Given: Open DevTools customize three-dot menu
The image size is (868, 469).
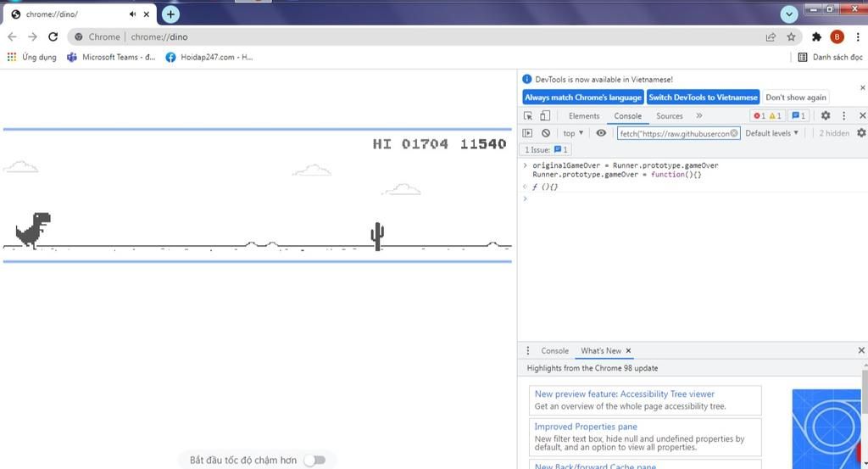Looking at the screenshot, I should (843, 115).
